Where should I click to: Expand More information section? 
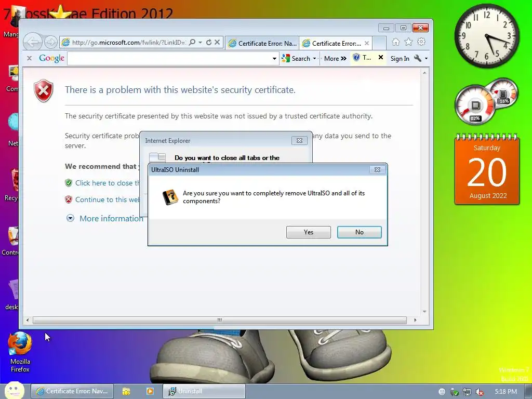point(105,218)
